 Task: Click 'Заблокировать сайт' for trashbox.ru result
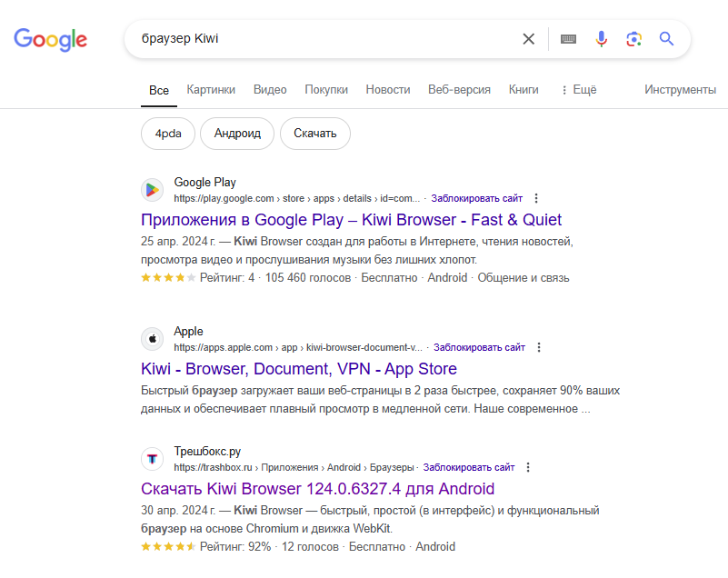[x=469, y=467]
